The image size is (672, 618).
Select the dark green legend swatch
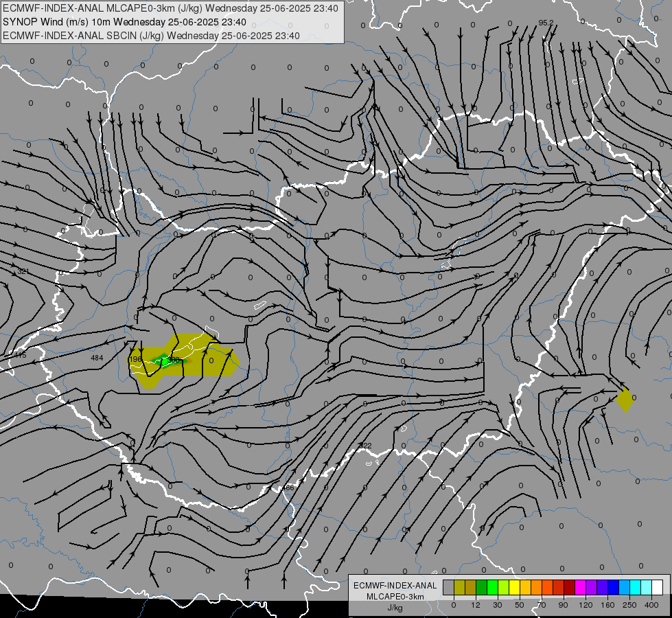482,587
